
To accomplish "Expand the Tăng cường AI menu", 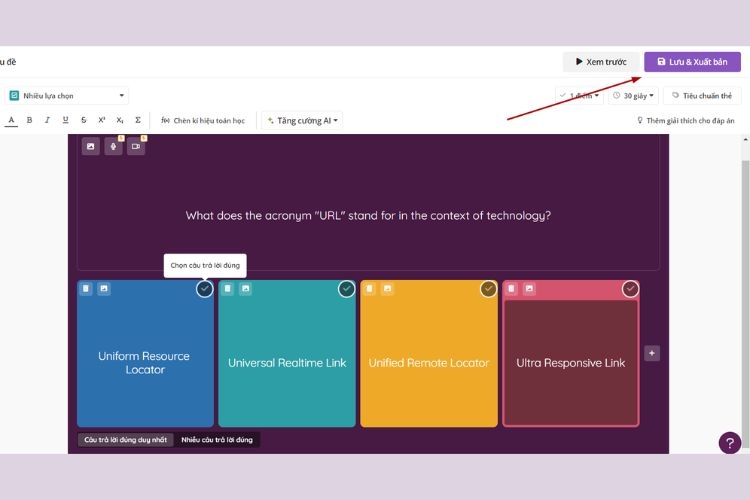I will [x=303, y=121].
